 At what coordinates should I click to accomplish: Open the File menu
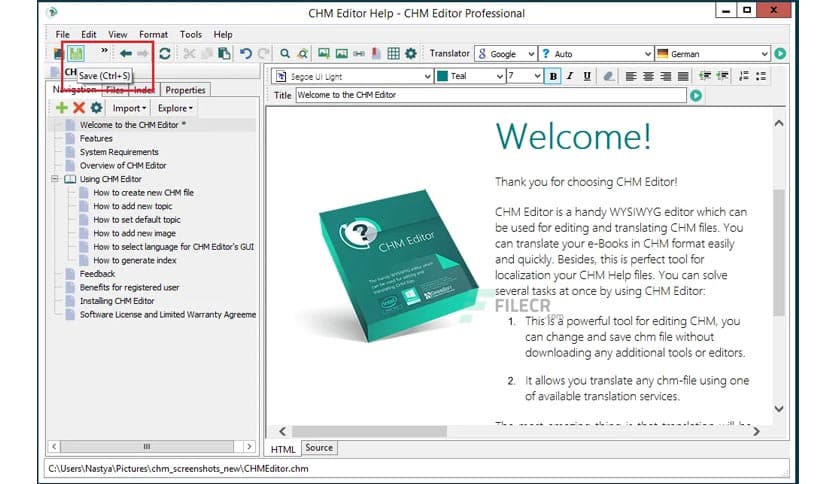coord(62,35)
